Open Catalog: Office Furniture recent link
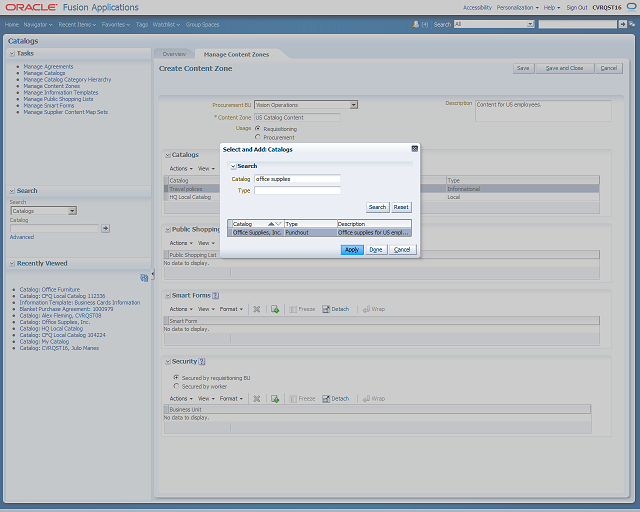 coord(50,289)
